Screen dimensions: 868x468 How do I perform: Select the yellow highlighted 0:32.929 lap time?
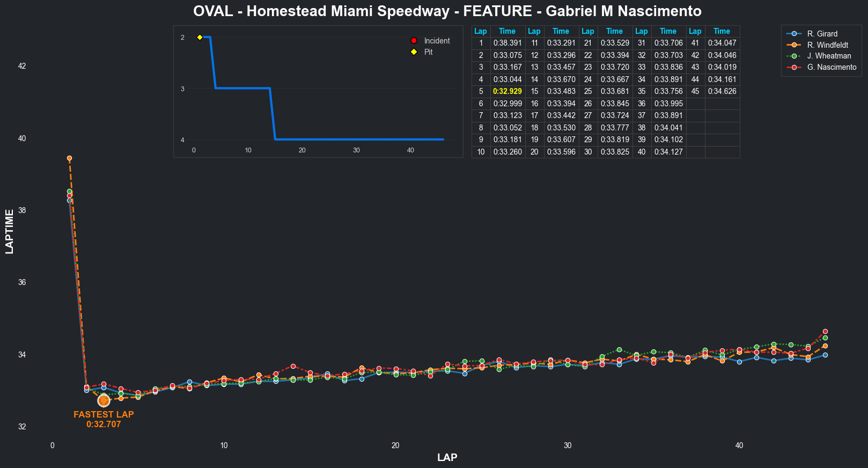pyautogui.click(x=507, y=91)
